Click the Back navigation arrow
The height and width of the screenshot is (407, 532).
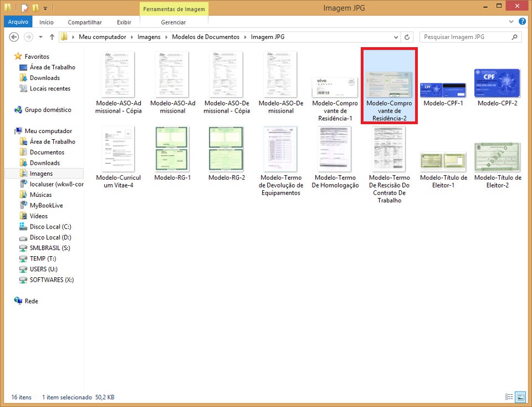click(14, 37)
